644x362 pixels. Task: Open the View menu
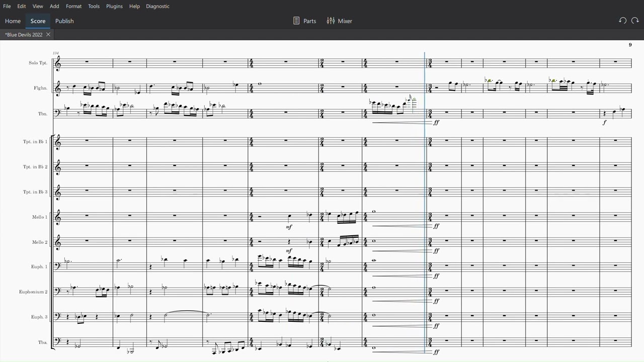tap(38, 6)
